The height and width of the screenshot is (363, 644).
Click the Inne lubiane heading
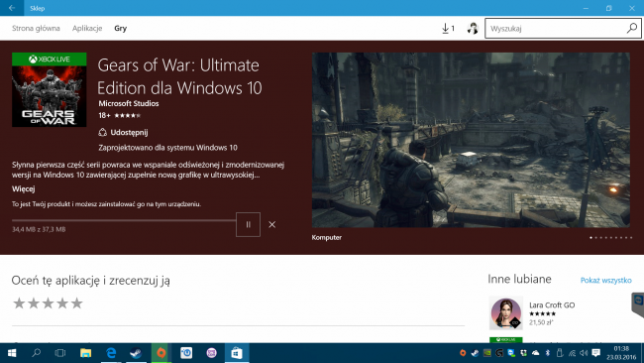(x=519, y=279)
